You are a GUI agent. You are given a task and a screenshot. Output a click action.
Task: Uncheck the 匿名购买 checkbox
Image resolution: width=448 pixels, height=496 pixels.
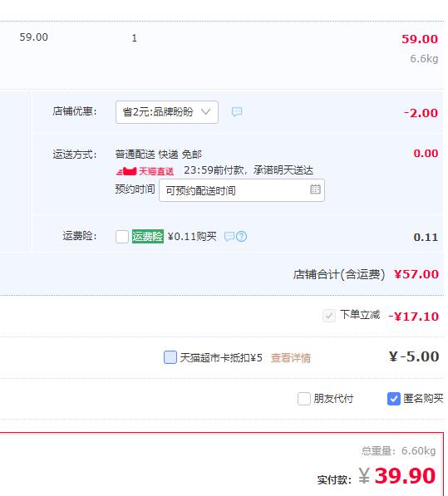coord(394,399)
